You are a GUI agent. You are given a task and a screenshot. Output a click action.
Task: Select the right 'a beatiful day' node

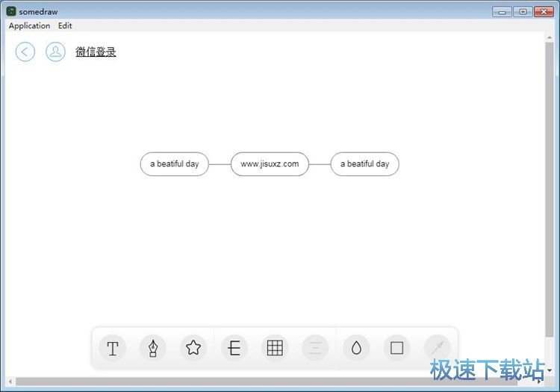[364, 164]
